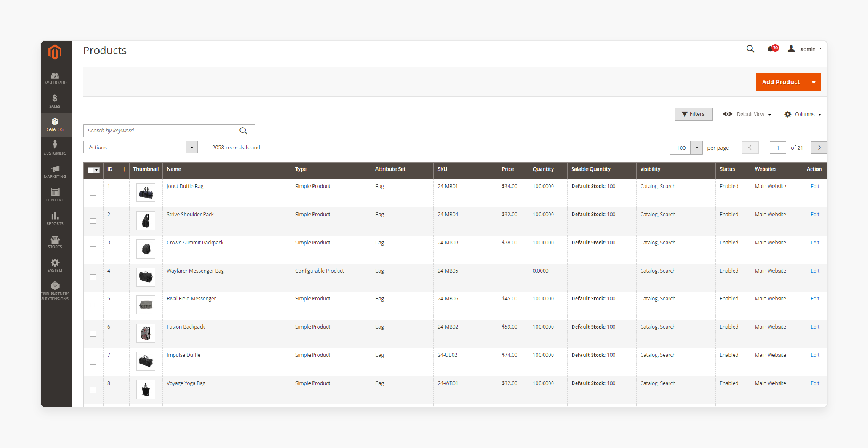
Task: Click the Columns gear icon
Action: pyautogui.click(x=788, y=115)
